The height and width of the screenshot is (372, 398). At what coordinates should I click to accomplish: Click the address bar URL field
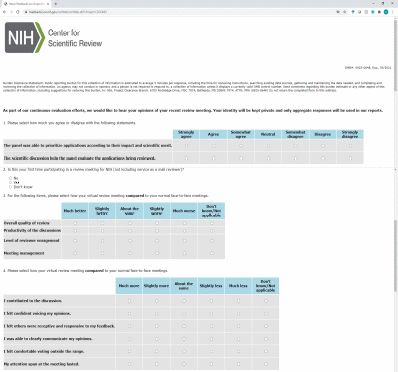point(180,12)
